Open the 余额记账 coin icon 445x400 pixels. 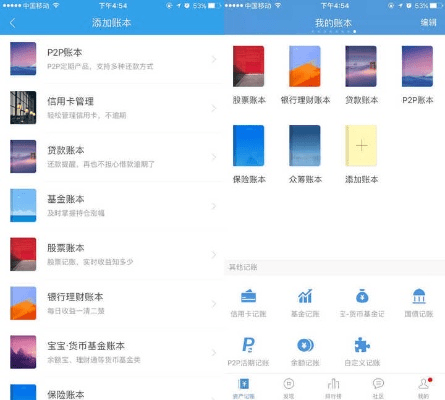(305, 345)
